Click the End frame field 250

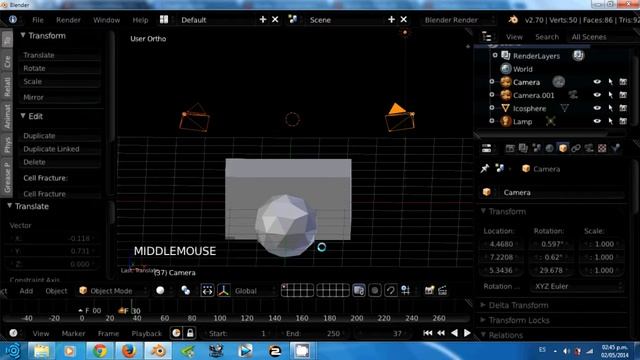[x=313, y=333]
